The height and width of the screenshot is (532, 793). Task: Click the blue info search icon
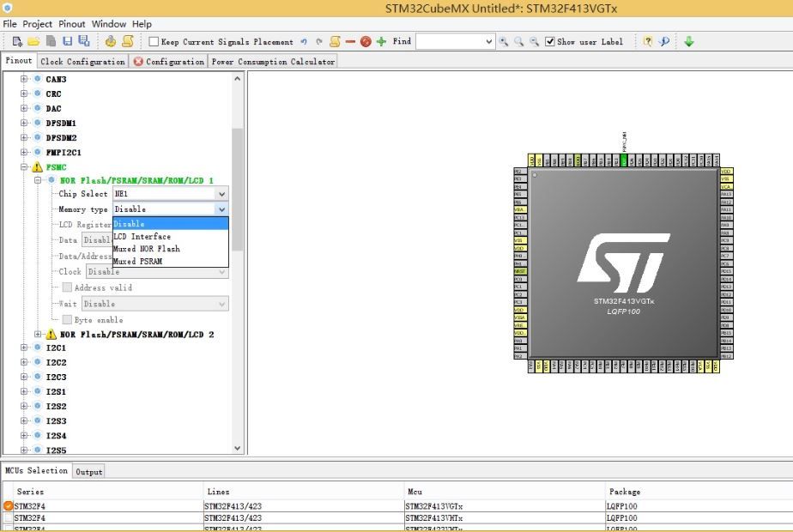[x=664, y=41]
